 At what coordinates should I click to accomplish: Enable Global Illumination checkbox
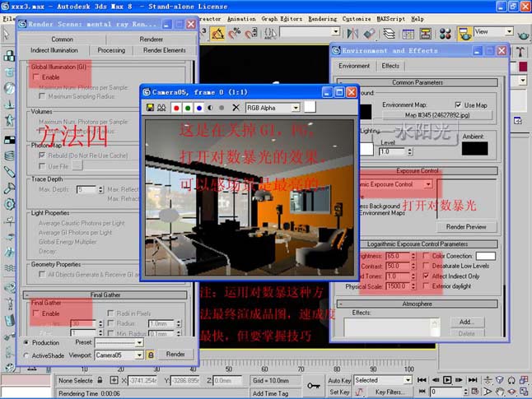pos(36,77)
